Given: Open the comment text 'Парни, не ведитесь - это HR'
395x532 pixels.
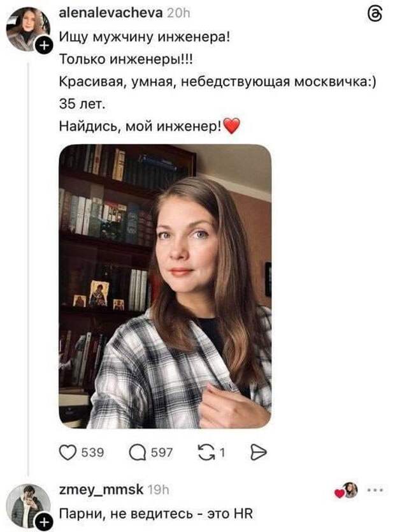Looking at the screenshot, I should coord(156,514).
